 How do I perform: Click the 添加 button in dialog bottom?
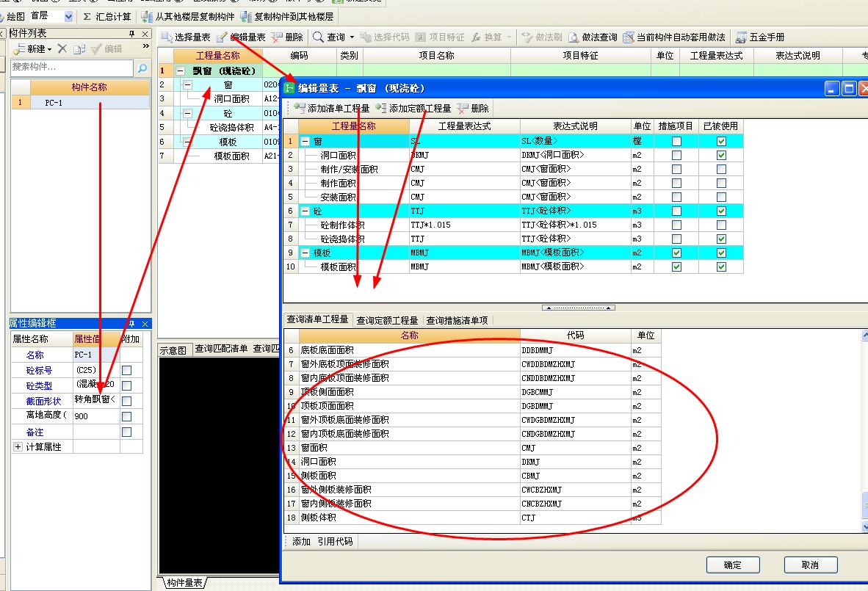[x=301, y=542]
